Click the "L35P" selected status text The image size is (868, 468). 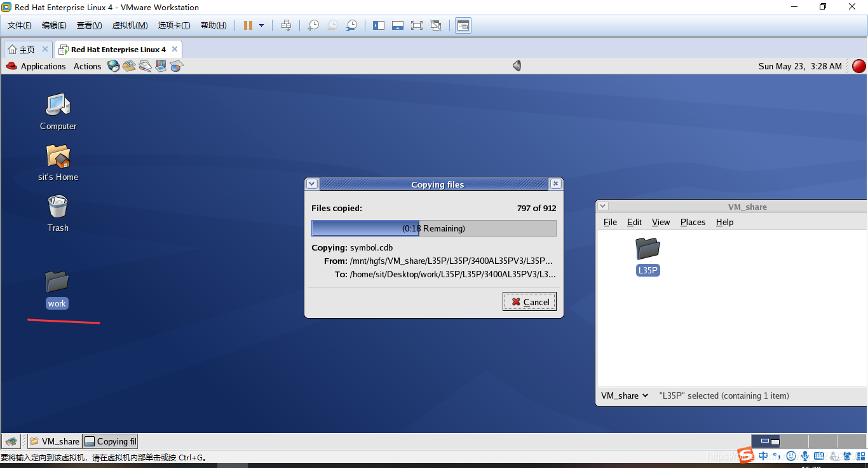(724, 396)
